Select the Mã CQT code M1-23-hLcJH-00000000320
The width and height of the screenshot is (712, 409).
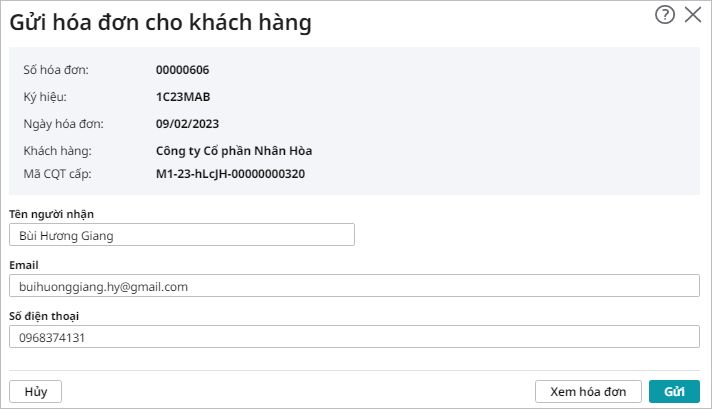click(x=230, y=173)
